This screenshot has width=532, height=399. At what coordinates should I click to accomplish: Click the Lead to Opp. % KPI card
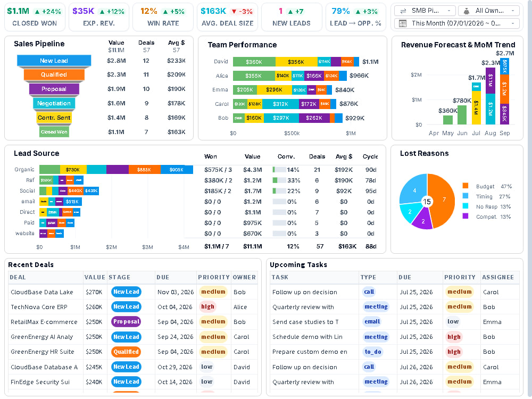point(355,17)
